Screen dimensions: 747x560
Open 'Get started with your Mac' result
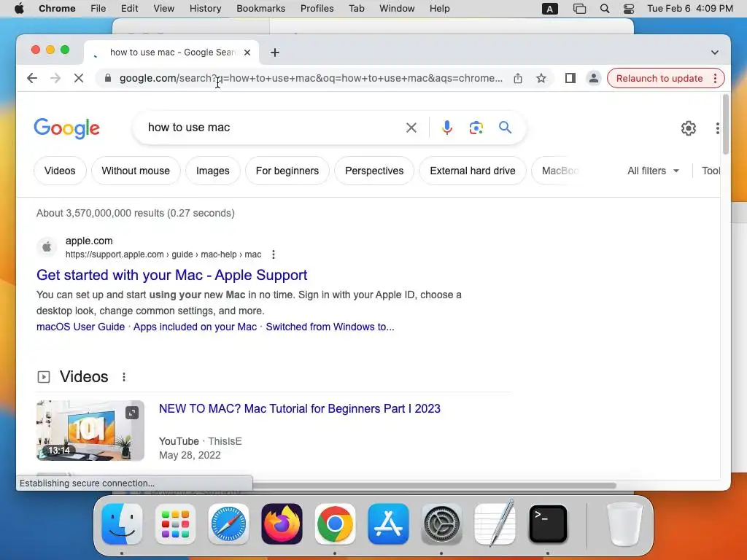coord(172,275)
